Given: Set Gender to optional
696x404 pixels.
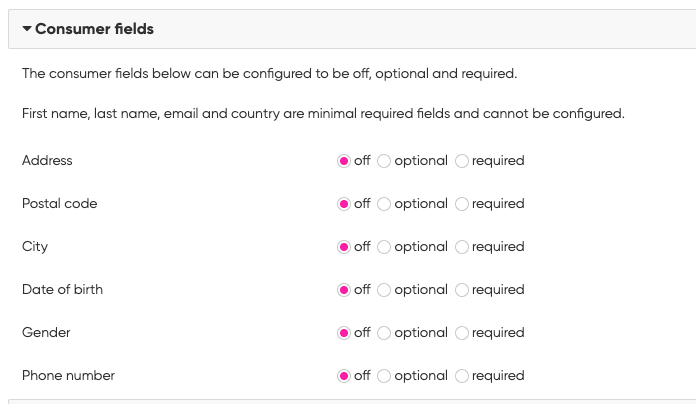Looking at the screenshot, I should tap(384, 333).
